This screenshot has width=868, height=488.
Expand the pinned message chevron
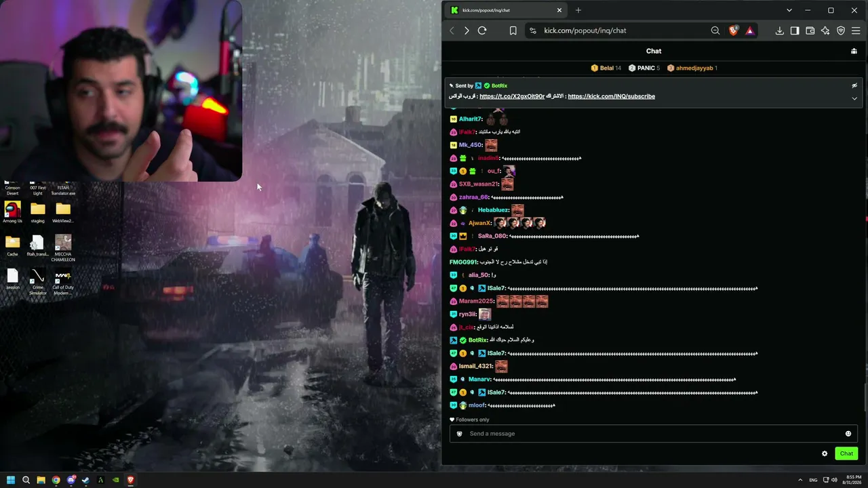854,98
